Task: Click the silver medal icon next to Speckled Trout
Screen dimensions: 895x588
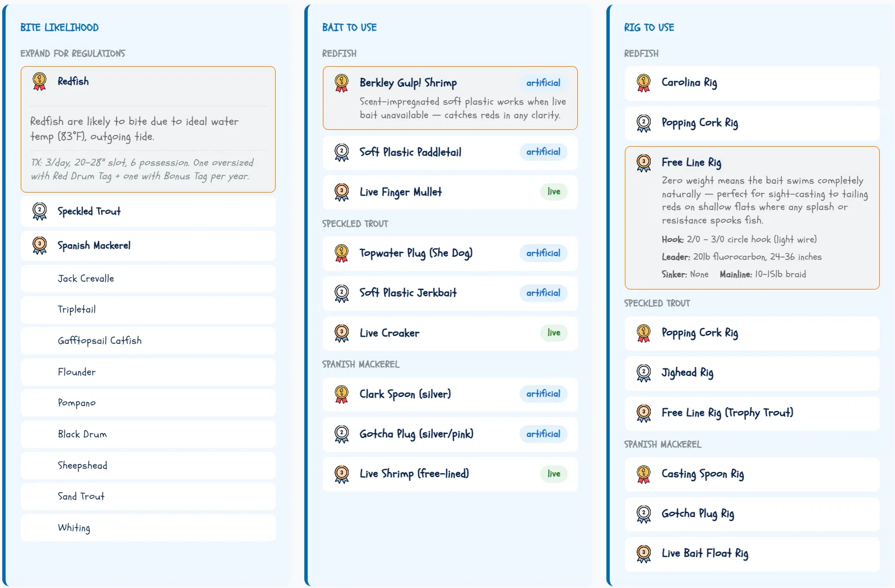Action: [39, 211]
